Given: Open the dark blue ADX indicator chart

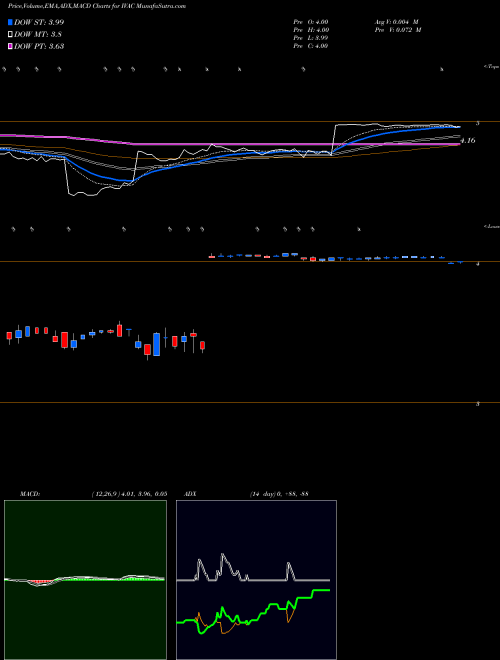Looking at the screenshot, I should (x=256, y=580).
